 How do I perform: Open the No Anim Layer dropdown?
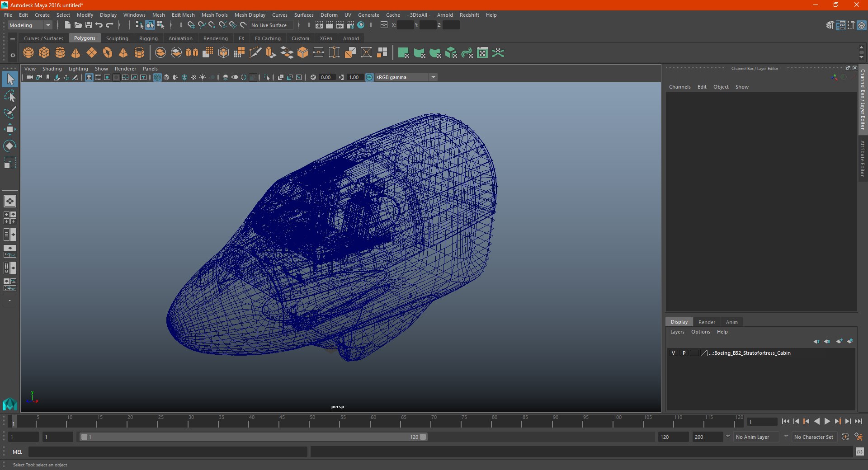756,437
